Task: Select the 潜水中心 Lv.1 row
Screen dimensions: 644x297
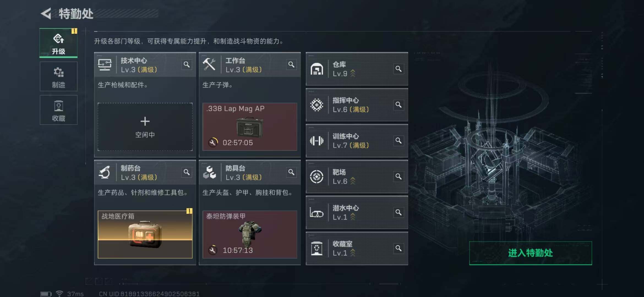Action: [x=357, y=213]
